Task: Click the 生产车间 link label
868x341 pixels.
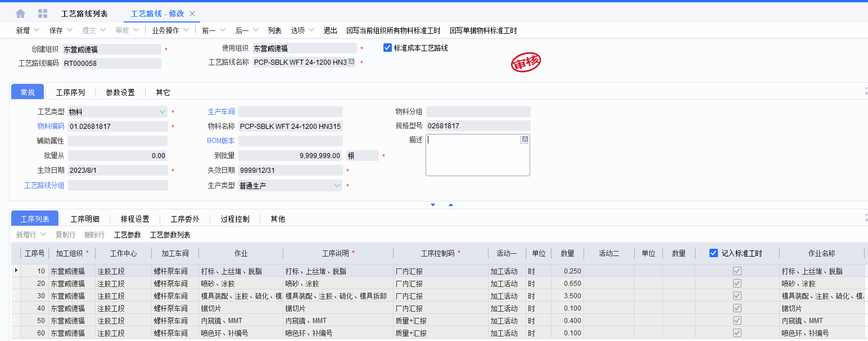Action: click(x=221, y=111)
